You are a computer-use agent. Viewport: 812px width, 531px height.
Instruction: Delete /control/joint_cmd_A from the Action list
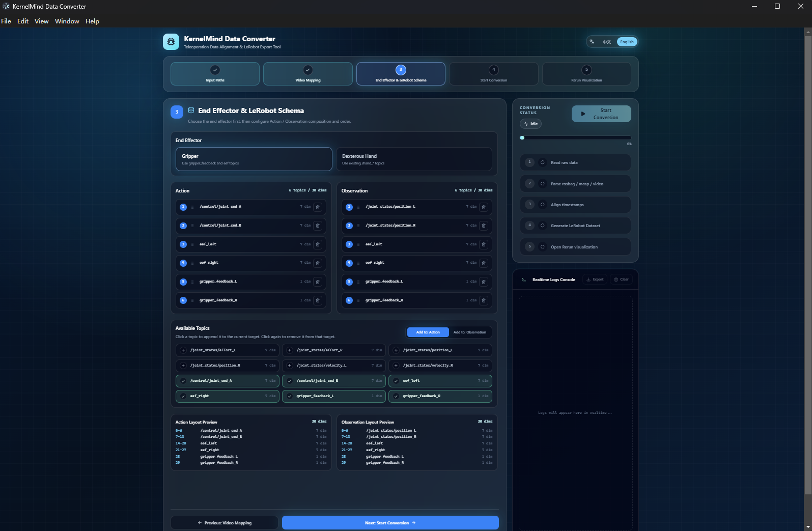(x=318, y=207)
